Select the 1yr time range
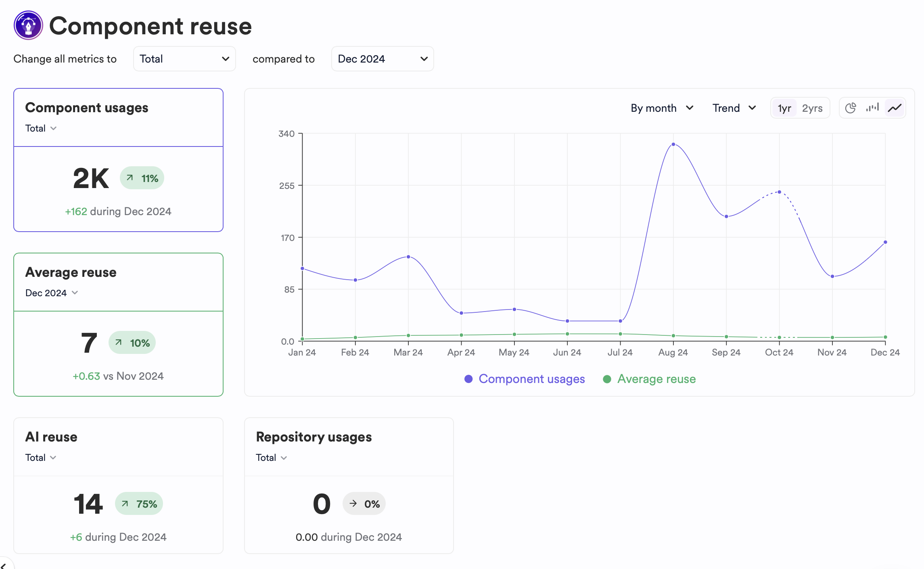 (784, 108)
